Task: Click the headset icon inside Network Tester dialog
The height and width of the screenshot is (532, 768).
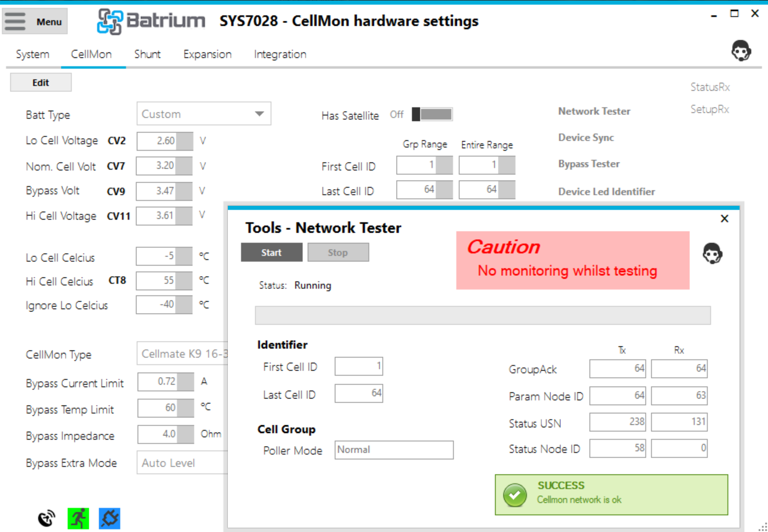Action: click(x=713, y=253)
